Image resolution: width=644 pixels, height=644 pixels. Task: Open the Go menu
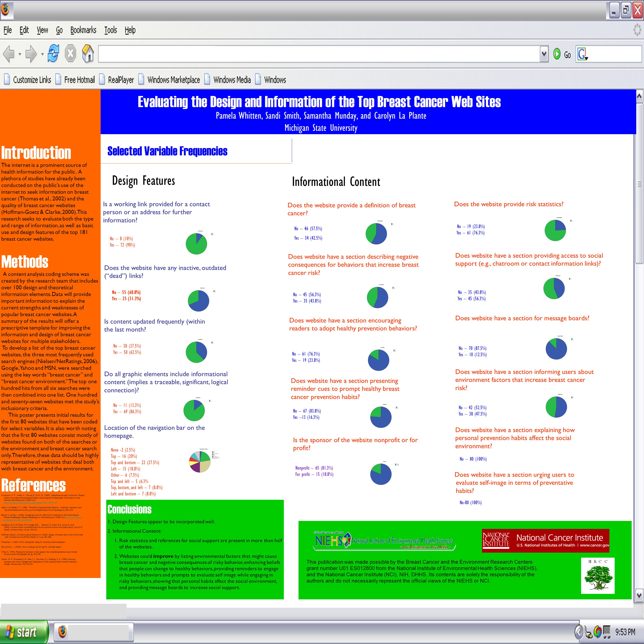pos(59,30)
